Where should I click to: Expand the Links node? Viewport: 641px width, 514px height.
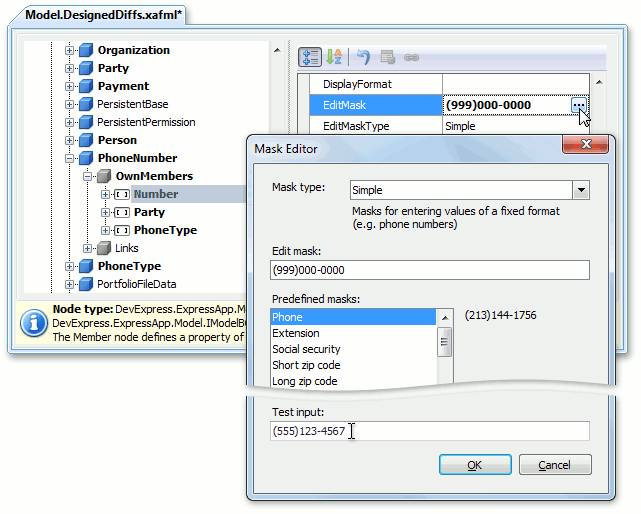(x=87, y=248)
